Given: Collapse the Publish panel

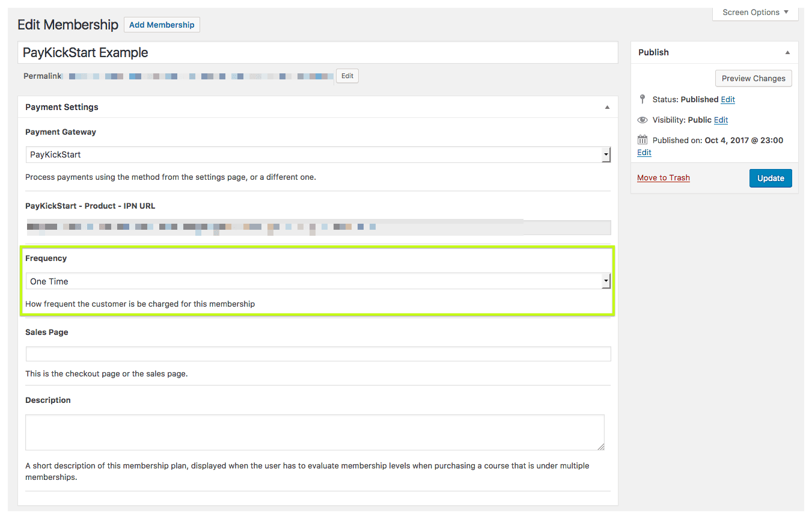Looking at the screenshot, I should (x=787, y=52).
